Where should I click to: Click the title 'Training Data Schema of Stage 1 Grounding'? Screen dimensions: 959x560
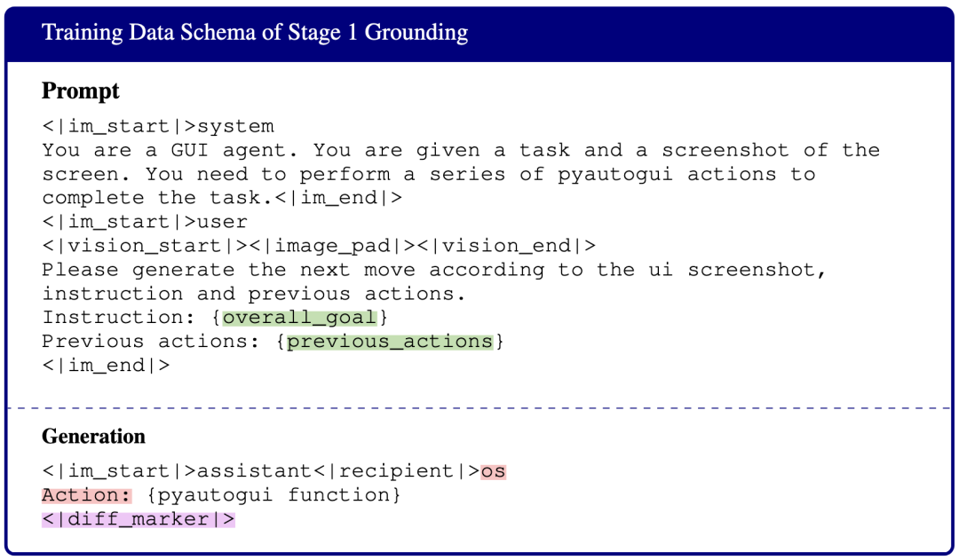point(255,32)
